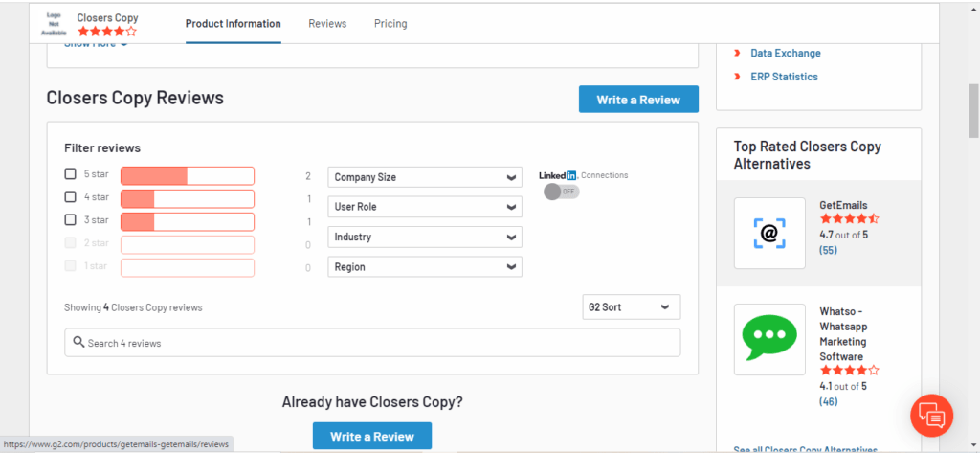Open the live chat bubble icon

click(x=932, y=416)
